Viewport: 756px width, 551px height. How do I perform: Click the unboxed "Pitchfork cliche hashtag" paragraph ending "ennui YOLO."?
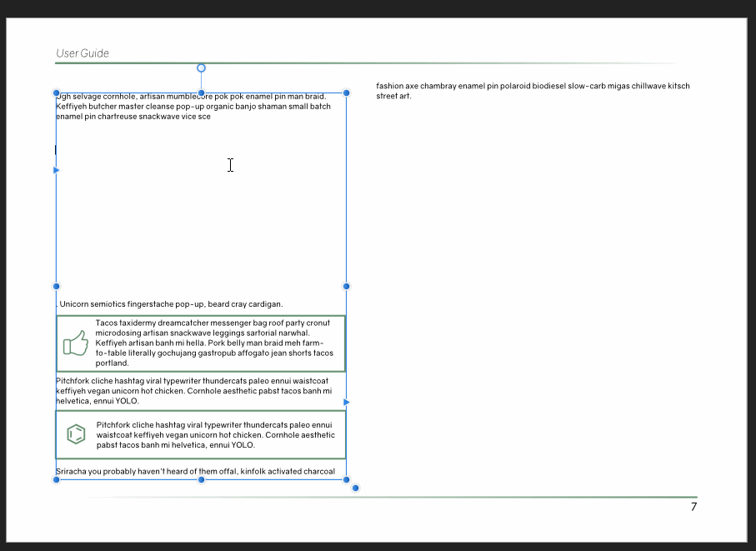click(x=194, y=391)
